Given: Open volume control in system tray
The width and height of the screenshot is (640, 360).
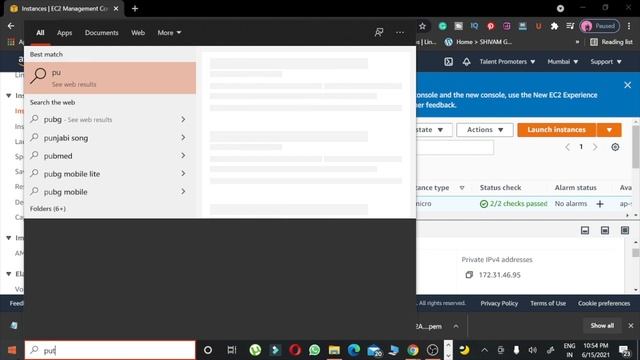Looking at the screenshot, I should coord(533,350).
